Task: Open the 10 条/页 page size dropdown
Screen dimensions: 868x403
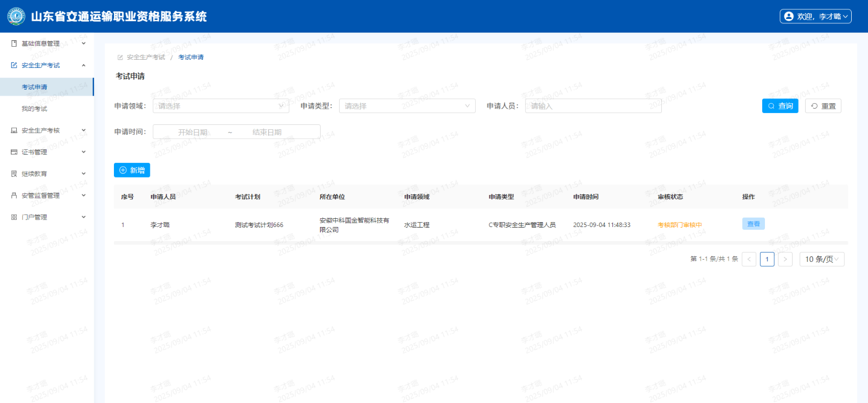Action: [822, 260]
